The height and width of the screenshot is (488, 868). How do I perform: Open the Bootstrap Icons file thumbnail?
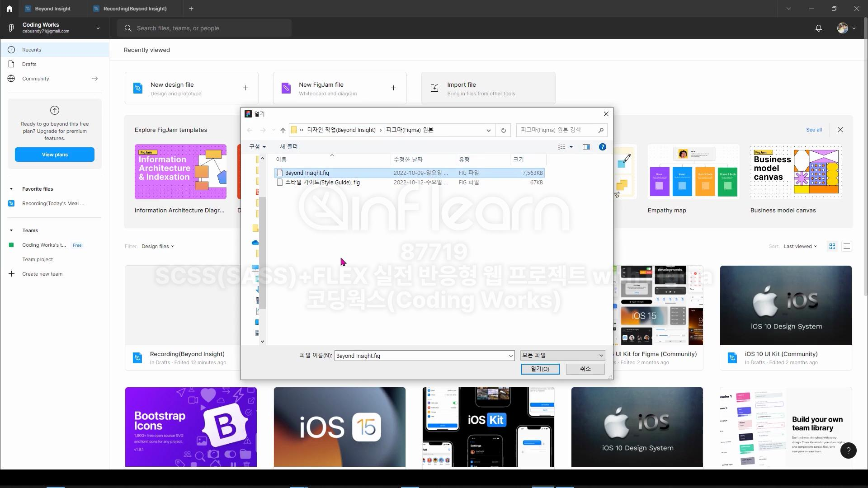pyautogui.click(x=191, y=427)
